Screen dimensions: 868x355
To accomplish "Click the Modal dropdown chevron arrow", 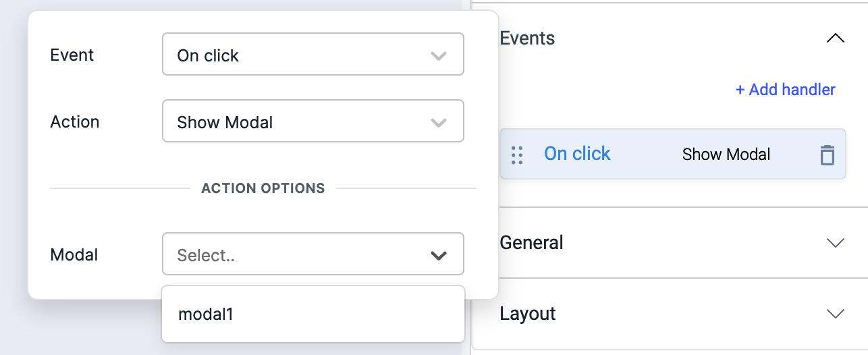I will coord(439,255).
